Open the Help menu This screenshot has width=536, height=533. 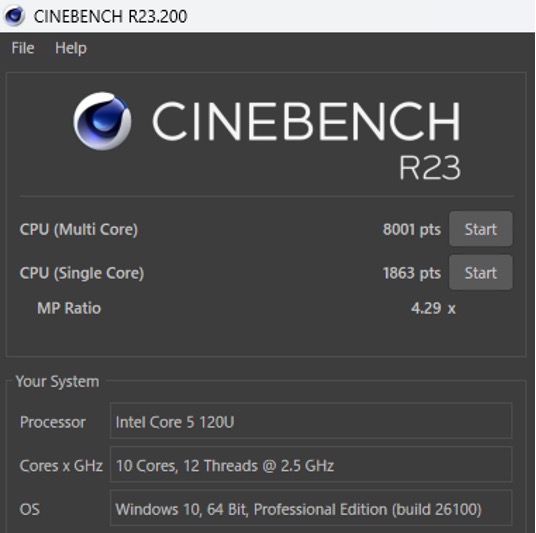(x=71, y=48)
